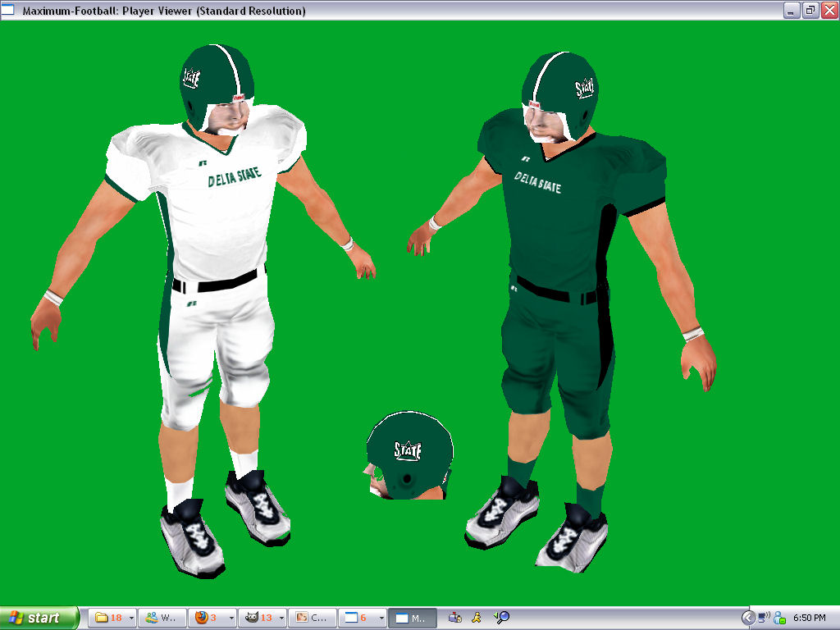Minimize the Player Viewer window
This screenshot has height=630, width=840.
[x=791, y=10]
